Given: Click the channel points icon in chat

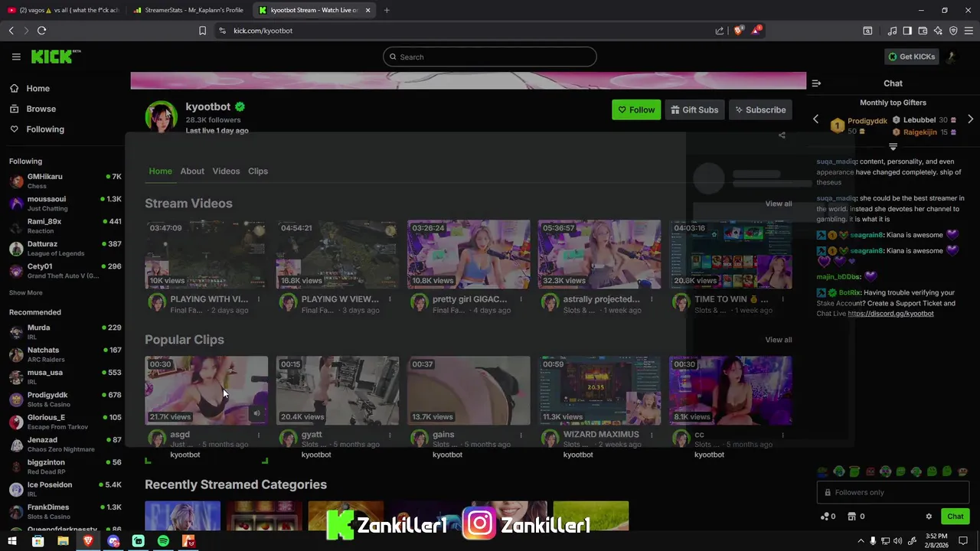Looking at the screenshot, I should tap(824, 517).
